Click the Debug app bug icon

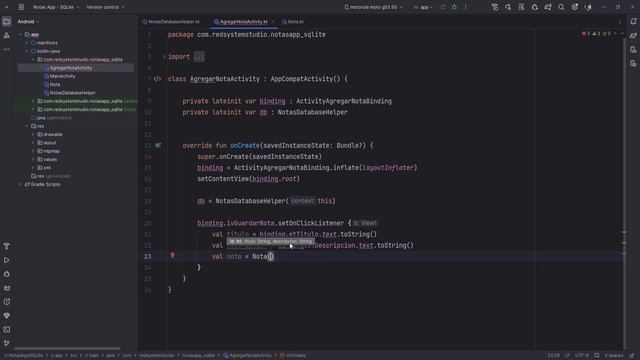click(454, 7)
